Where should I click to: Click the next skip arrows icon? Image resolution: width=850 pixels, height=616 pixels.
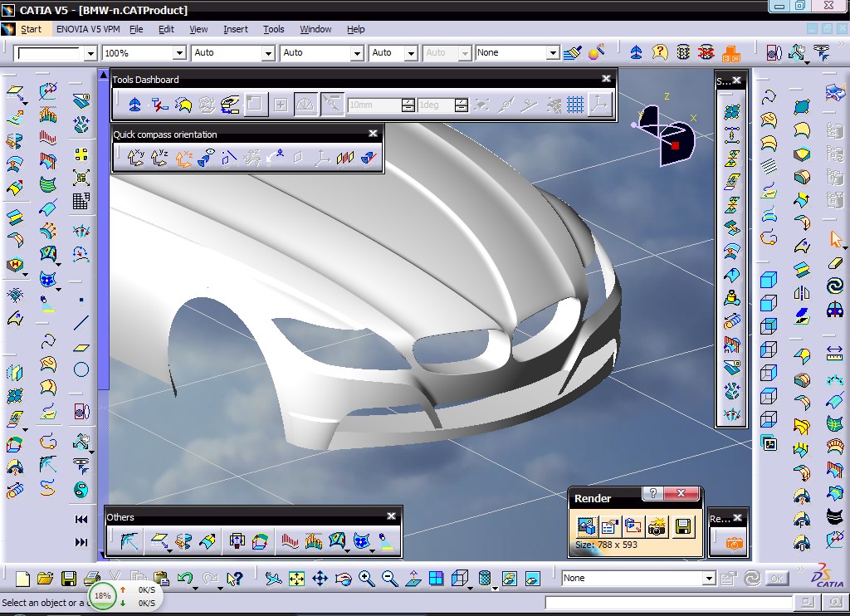tap(81, 542)
